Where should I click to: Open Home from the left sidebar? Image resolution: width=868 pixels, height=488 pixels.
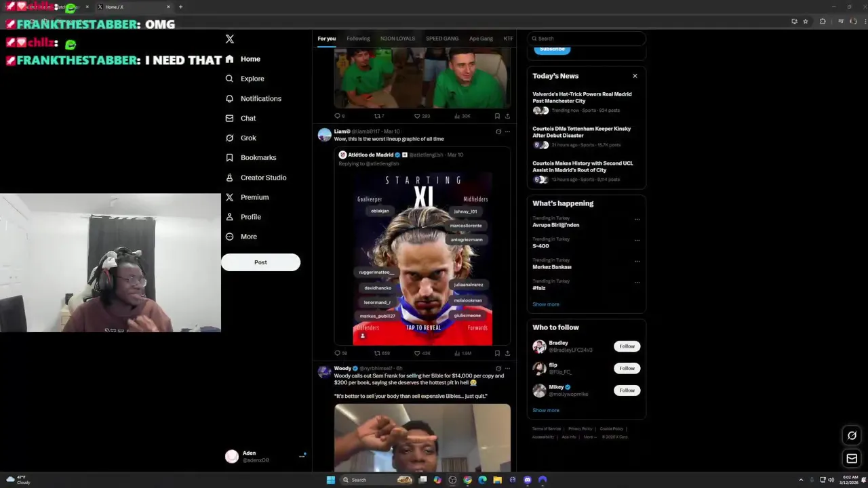(x=243, y=59)
